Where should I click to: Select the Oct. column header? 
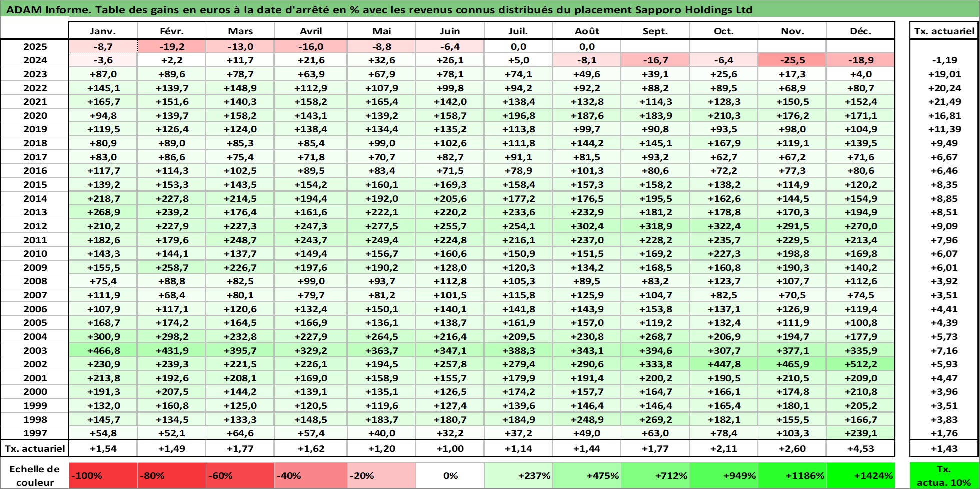click(724, 31)
